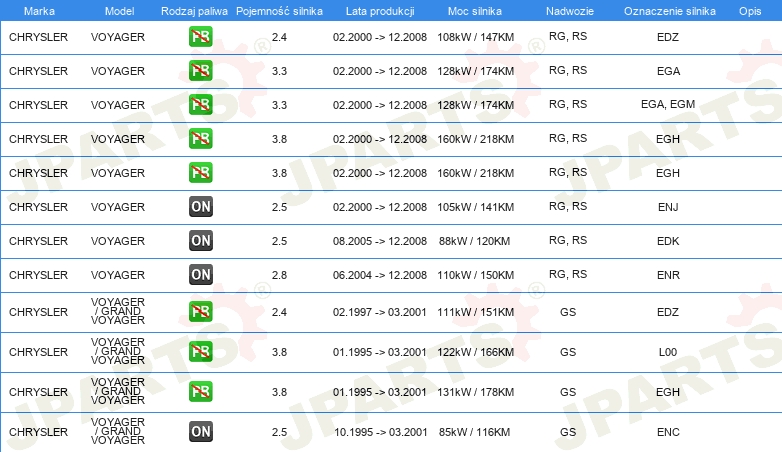Image resolution: width=782 pixels, height=452 pixels.
Task: Select the 111kW / 151KM power cell
Action: [x=475, y=312]
